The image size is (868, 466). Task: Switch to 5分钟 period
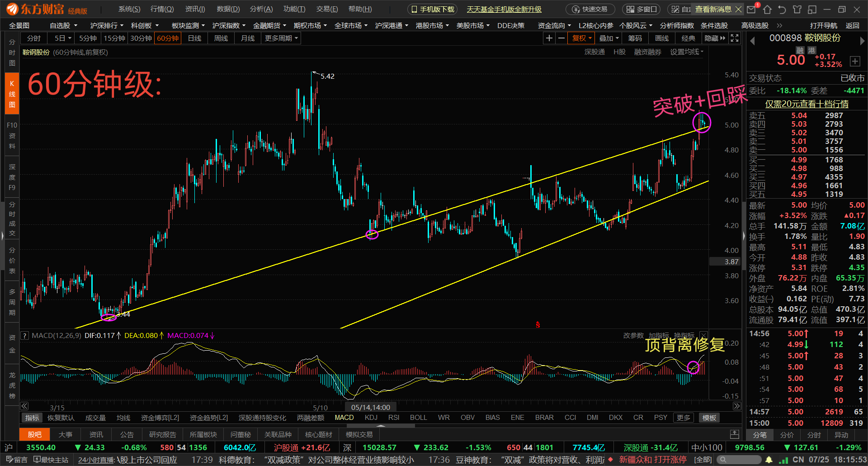pos(88,38)
